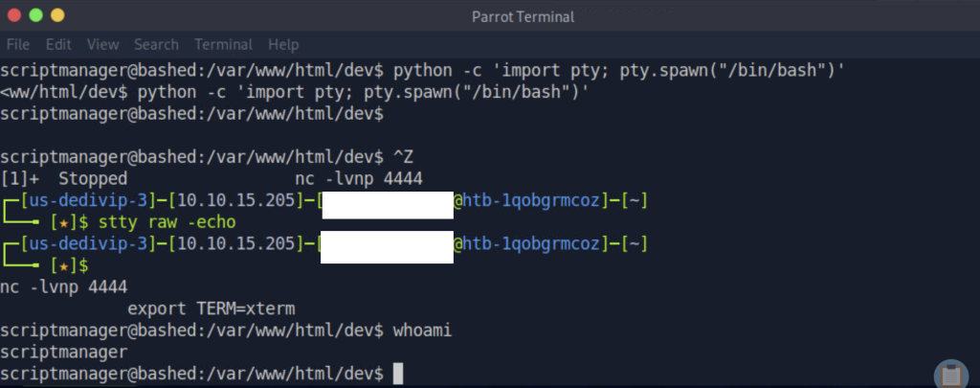Click the 'export TERM=xterm' line
The width and height of the screenshot is (980, 388).
coord(212,309)
